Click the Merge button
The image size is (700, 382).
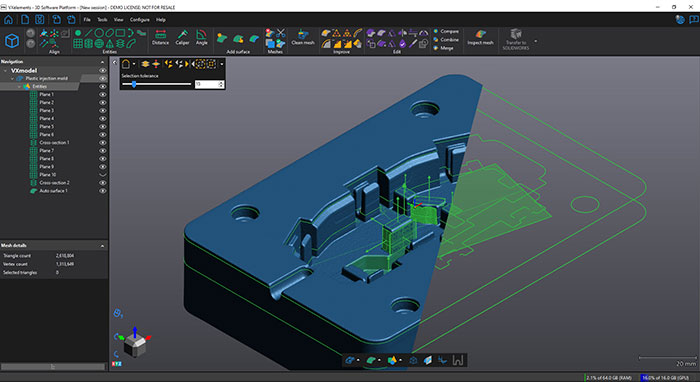tap(443, 48)
